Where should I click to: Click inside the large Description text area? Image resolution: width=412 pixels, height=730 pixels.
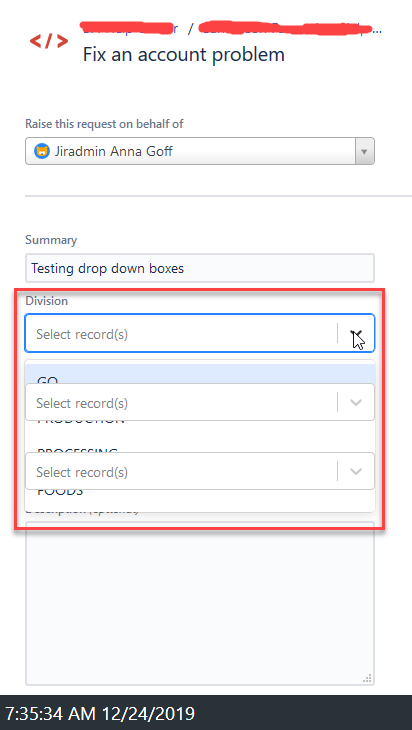(x=200, y=603)
